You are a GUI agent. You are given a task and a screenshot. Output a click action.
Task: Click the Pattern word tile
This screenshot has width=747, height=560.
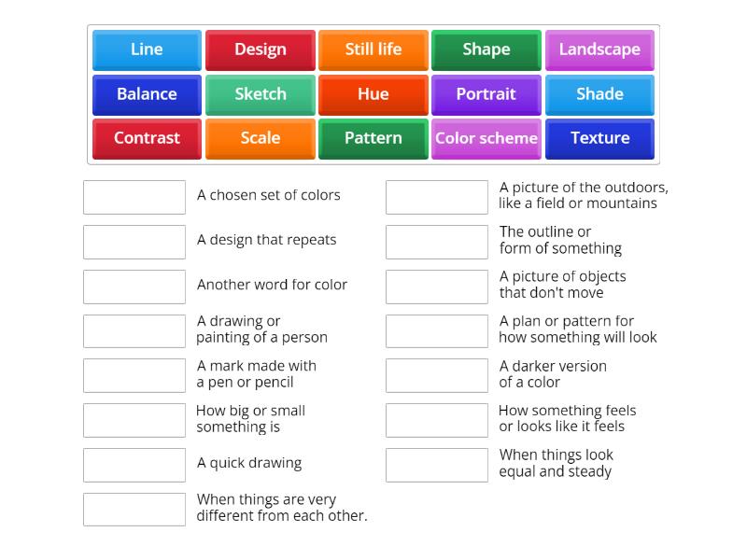373,138
